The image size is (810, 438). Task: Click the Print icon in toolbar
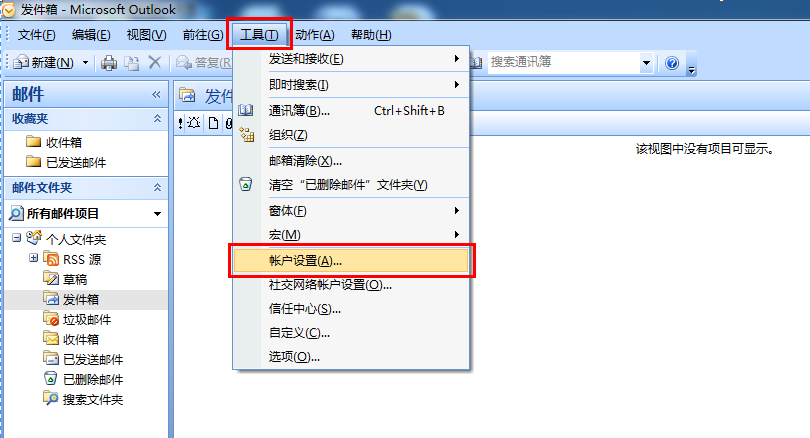pos(108,63)
